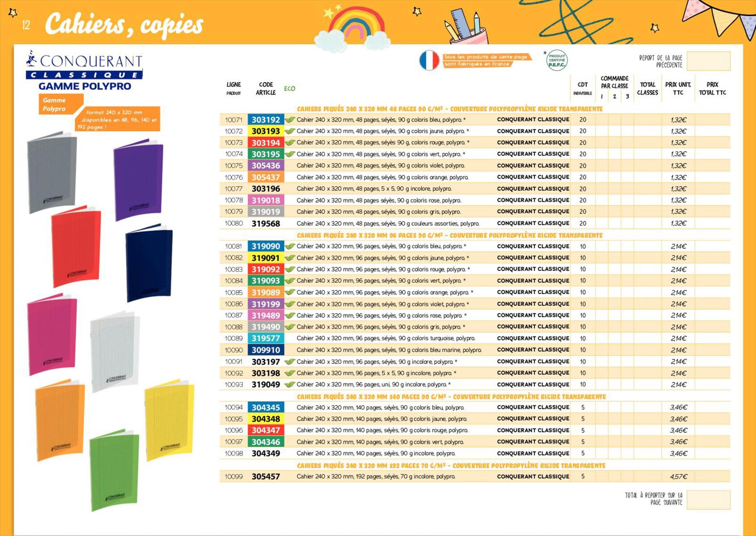Click the eco leaf icon beside code 319089

click(x=290, y=293)
